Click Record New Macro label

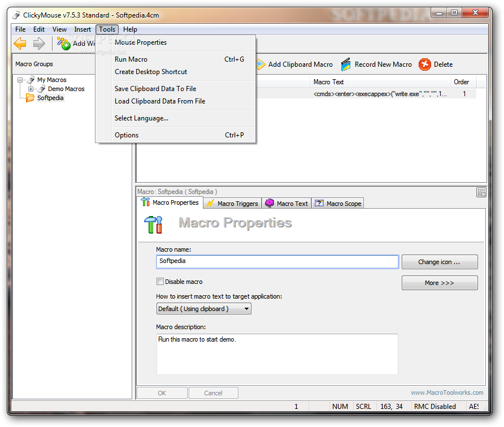click(383, 64)
